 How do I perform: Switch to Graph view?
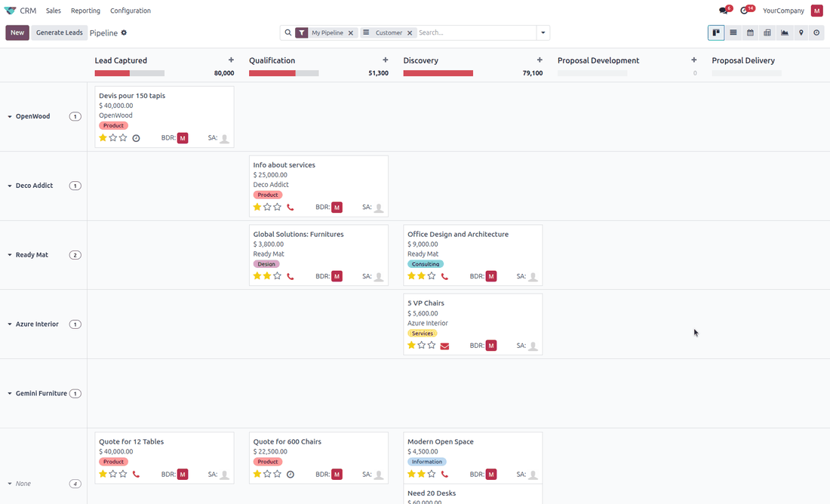click(x=785, y=33)
